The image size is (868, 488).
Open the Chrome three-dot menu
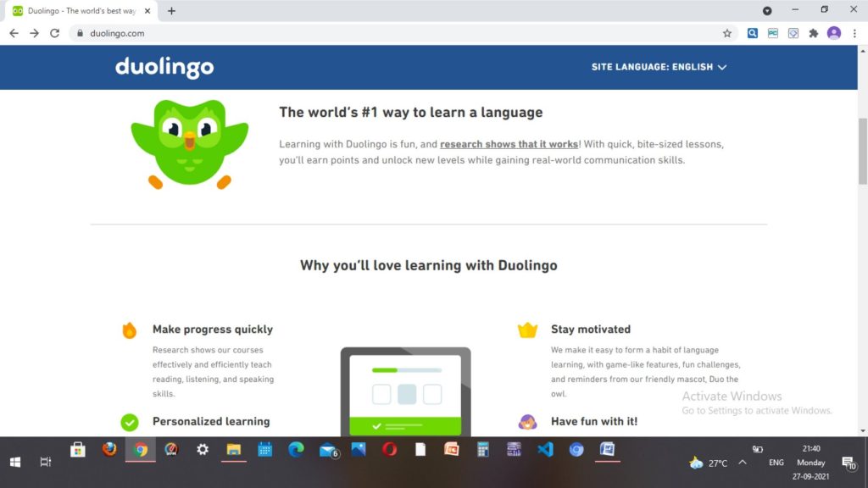(x=854, y=33)
